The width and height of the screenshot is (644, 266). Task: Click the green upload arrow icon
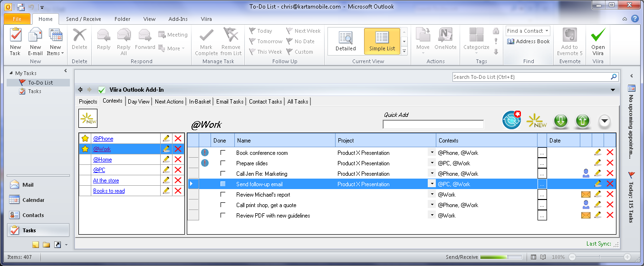pos(583,121)
